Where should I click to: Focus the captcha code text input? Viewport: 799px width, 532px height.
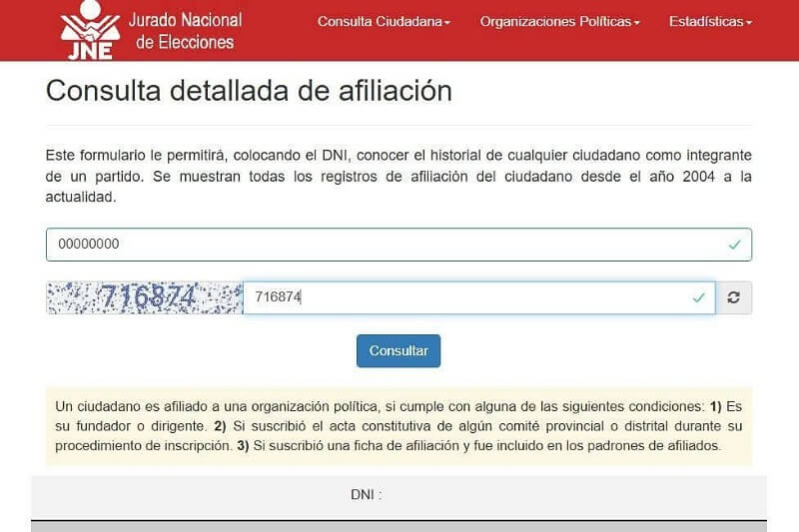[469, 297]
